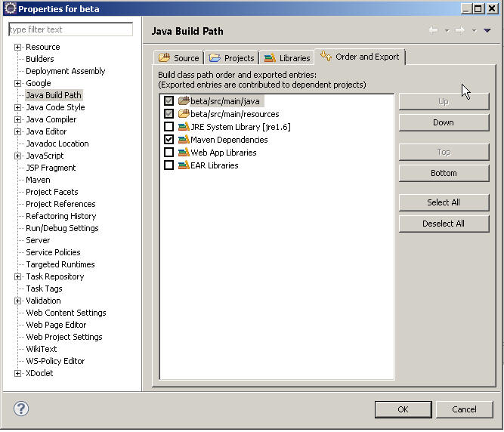This screenshot has height=432, width=504.
Task: Check the JRE System Library export checkbox
Action: (169, 127)
